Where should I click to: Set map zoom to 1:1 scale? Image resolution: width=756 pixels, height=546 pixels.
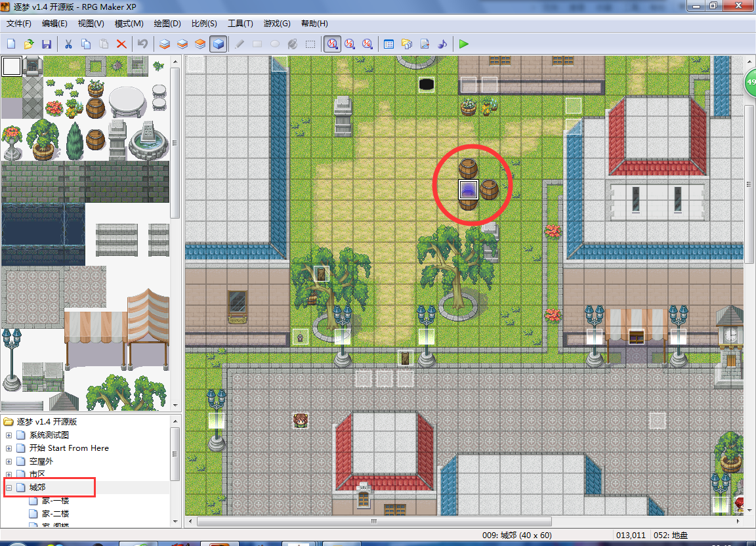(x=332, y=45)
